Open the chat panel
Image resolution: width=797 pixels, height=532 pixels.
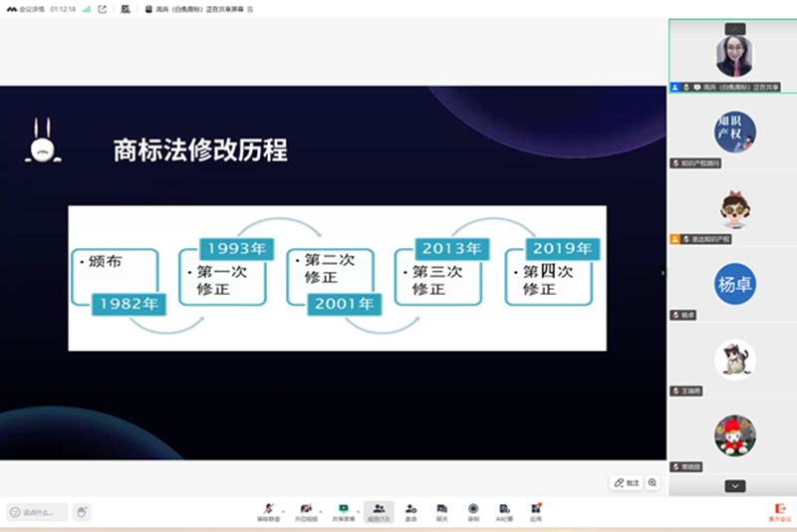441,510
